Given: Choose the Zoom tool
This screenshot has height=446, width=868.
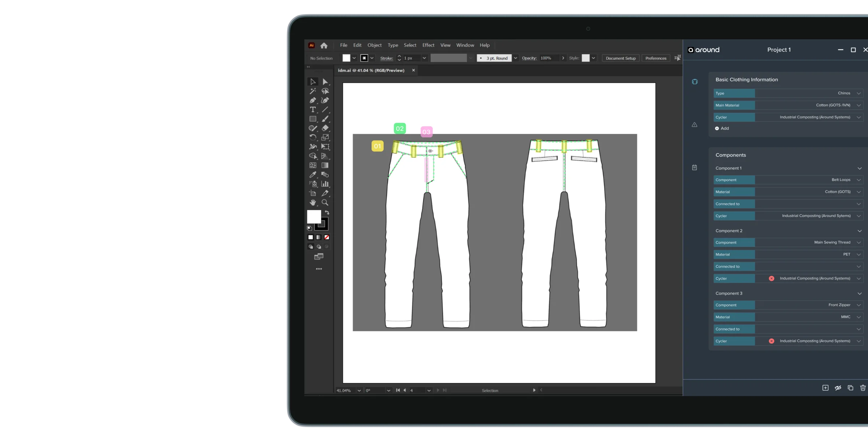Looking at the screenshot, I should [325, 202].
